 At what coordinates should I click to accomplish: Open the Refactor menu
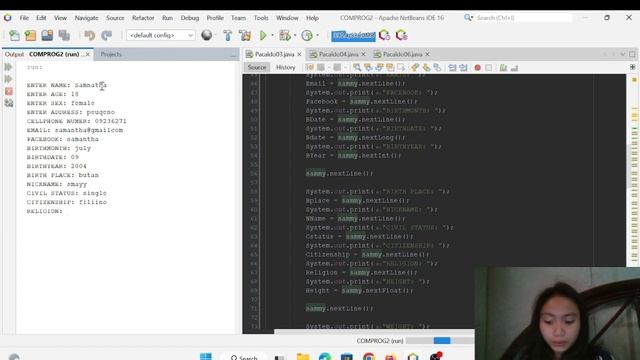pyautogui.click(x=143, y=18)
